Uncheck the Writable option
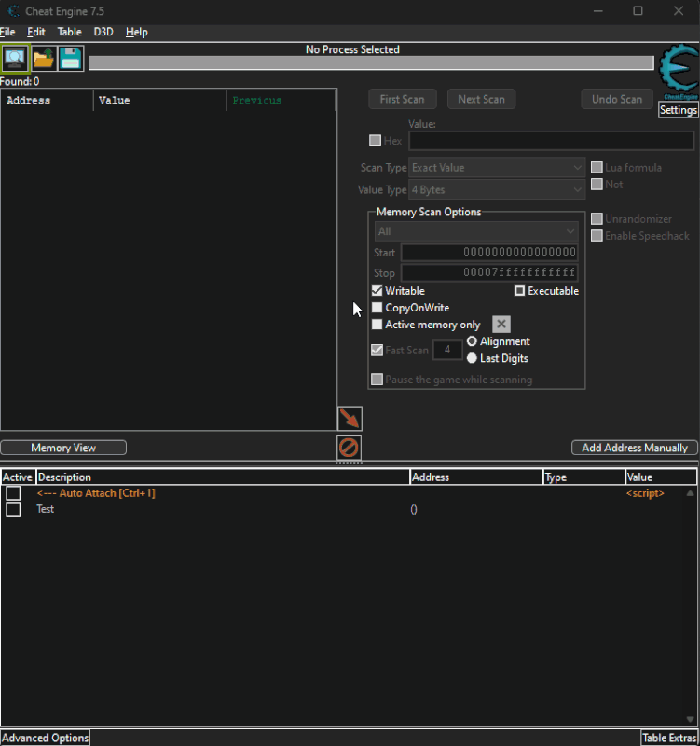This screenshot has height=746, width=700. tap(377, 291)
